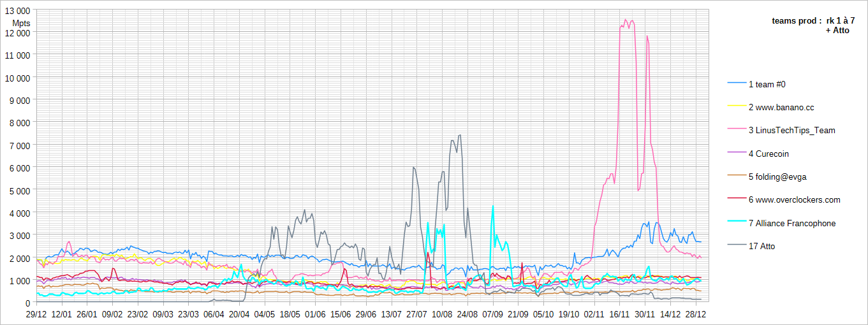Viewport: 868px width, 325px height.
Task: Click the 7 000 y-axis value label
Action: (20, 145)
